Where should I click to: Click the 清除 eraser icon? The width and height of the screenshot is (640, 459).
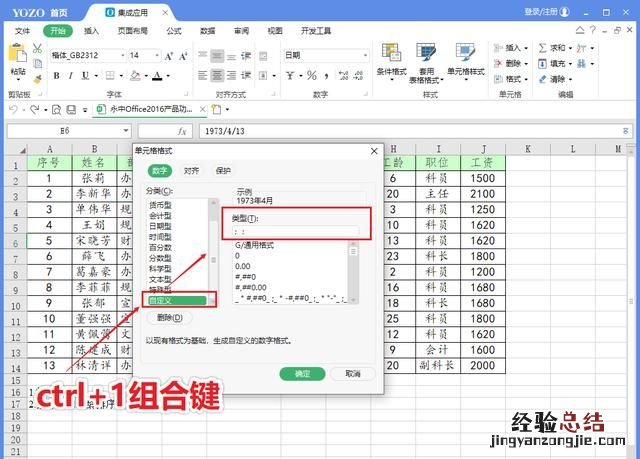click(542, 79)
